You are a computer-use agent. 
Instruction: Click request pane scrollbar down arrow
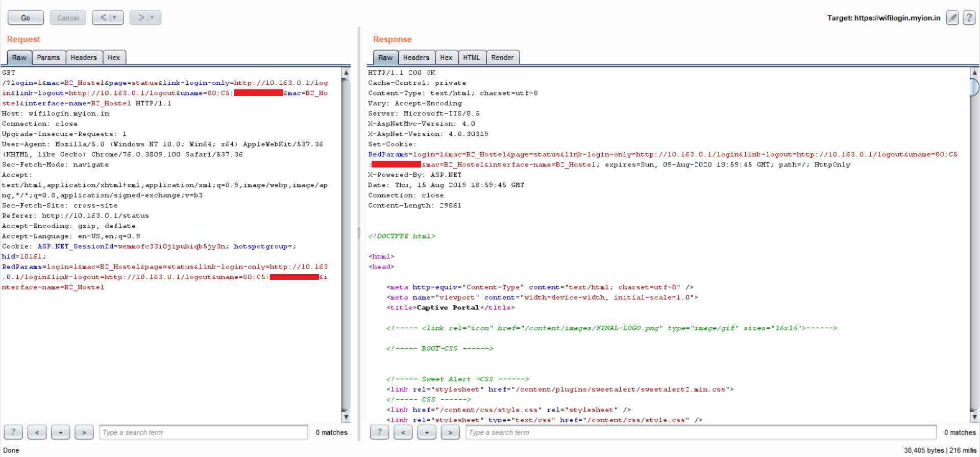[346, 417]
